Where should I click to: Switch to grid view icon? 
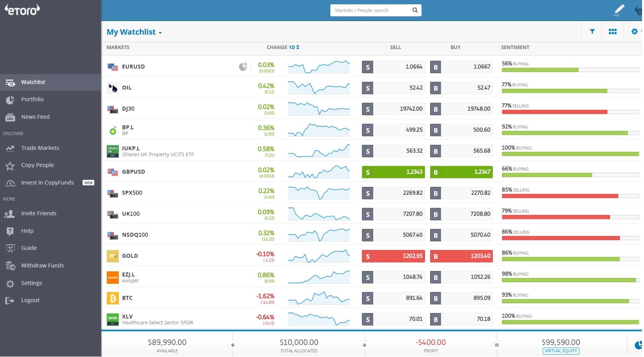tap(613, 32)
